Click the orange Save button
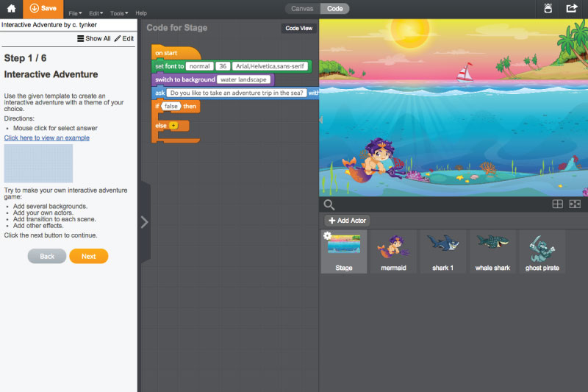The height and width of the screenshot is (392, 588). [x=43, y=9]
